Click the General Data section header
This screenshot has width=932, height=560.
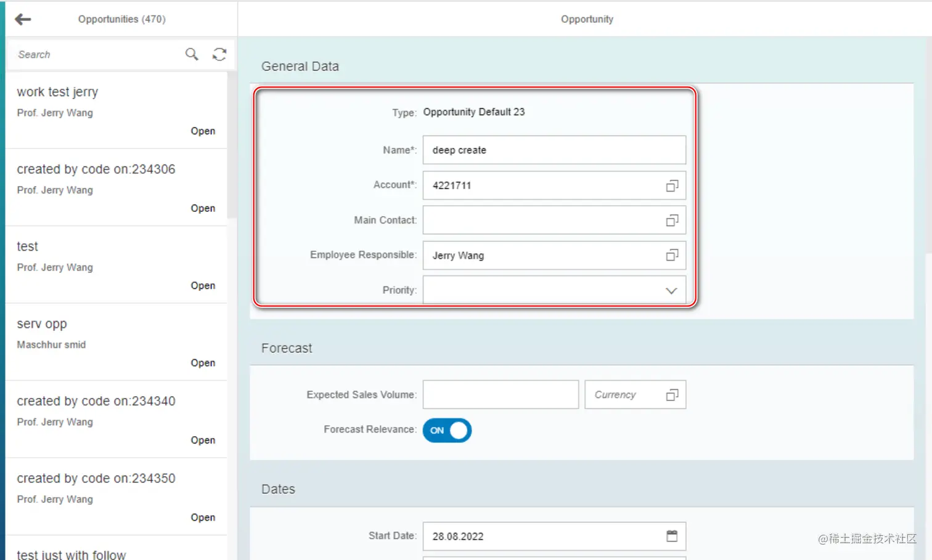pyautogui.click(x=300, y=66)
